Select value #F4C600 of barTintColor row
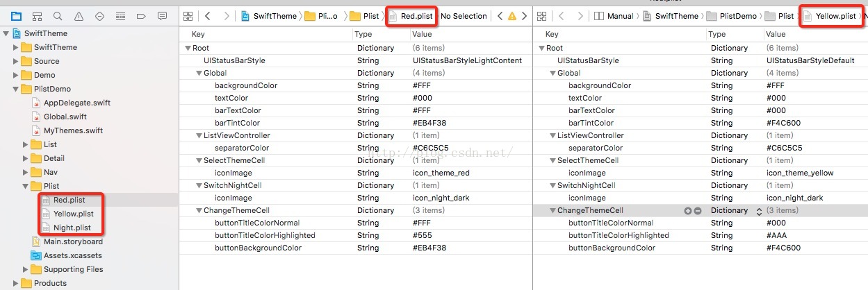This screenshot has width=868, height=290. (x=783, y=123)
